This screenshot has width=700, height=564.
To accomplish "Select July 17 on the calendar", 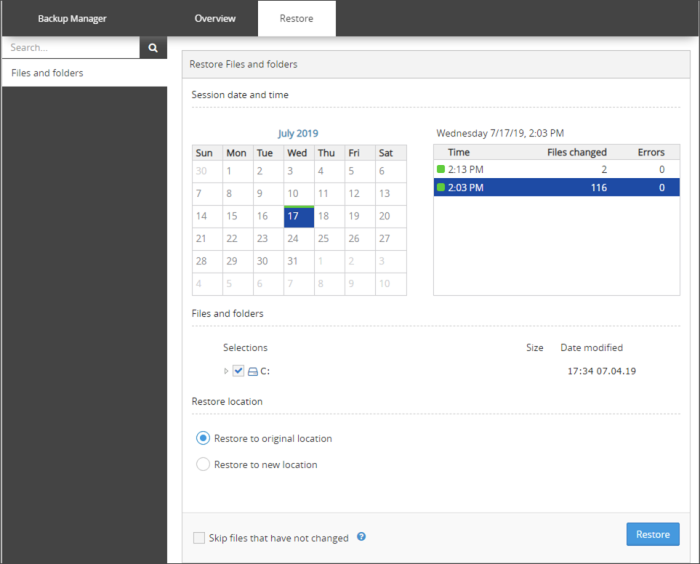I will tap(296, 216).
